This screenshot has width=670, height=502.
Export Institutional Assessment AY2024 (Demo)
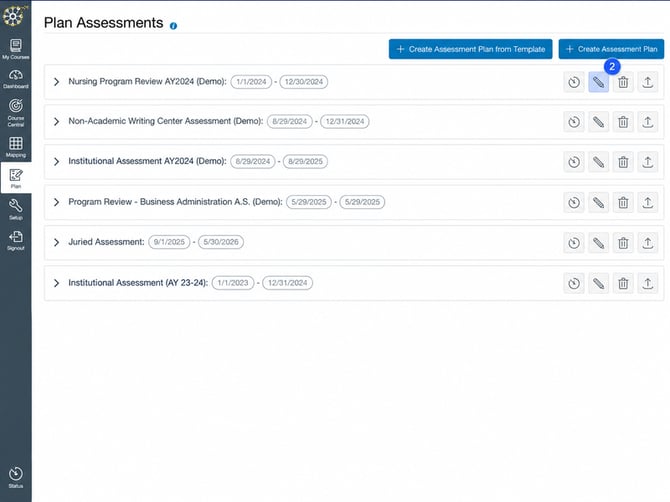coord(647,162)
